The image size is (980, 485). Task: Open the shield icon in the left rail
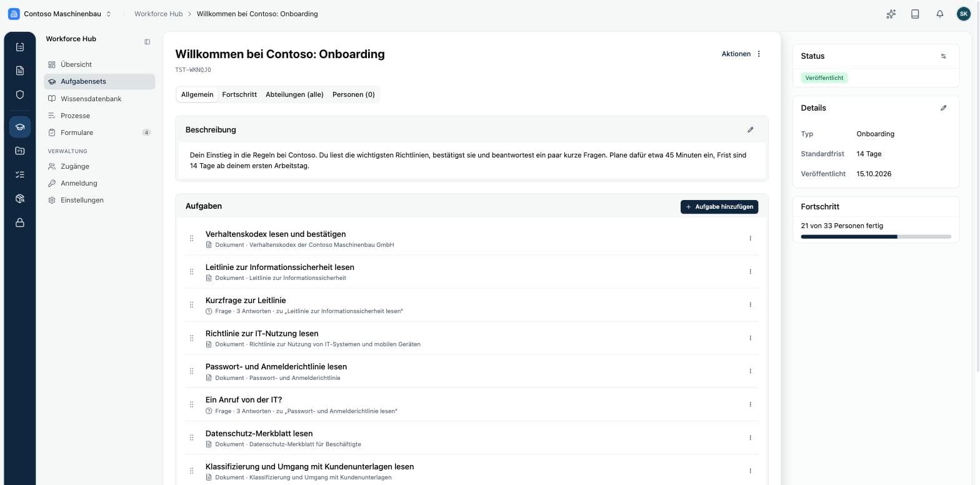pos(20,94)
